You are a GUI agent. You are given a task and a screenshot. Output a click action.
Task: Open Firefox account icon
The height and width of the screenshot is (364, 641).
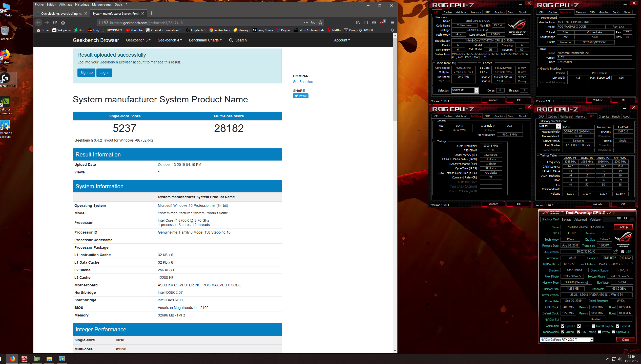pyautogui.click(x=374, y=22)
